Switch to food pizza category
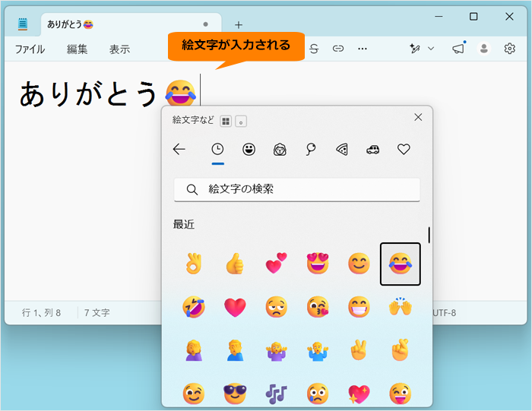Screen dimensions: 532x411 (342, 149)
